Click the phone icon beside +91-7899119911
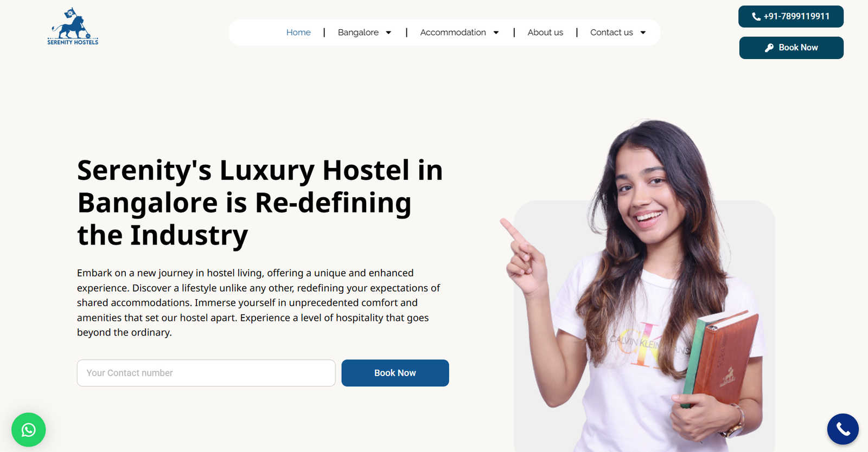 (756, 17)
